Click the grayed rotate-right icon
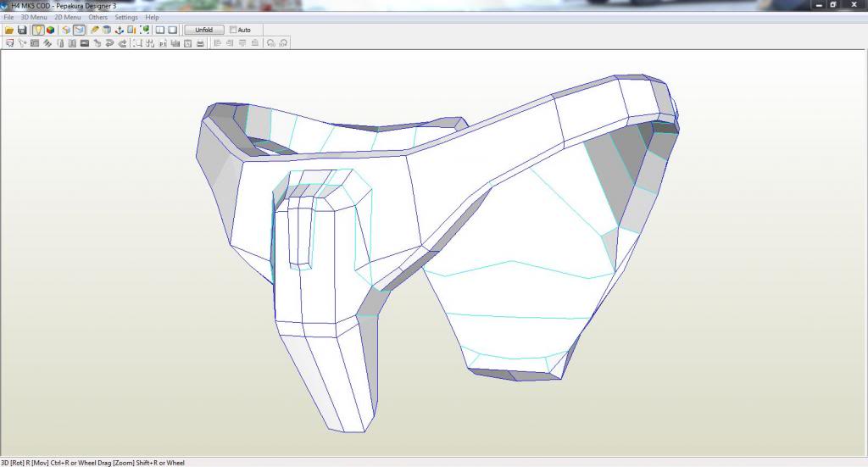 [283, 43]
